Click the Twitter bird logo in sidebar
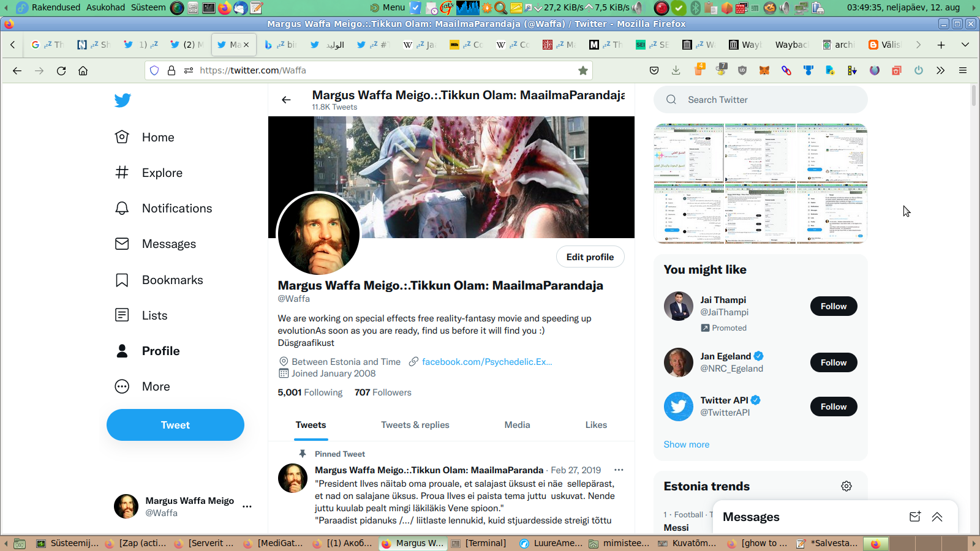 point(123,100)
